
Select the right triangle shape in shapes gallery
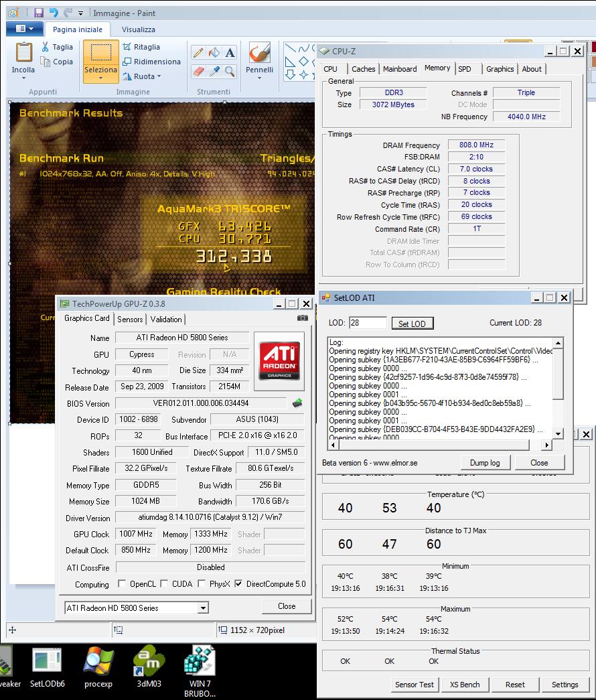pyautogui.click(x=290, y=62)
